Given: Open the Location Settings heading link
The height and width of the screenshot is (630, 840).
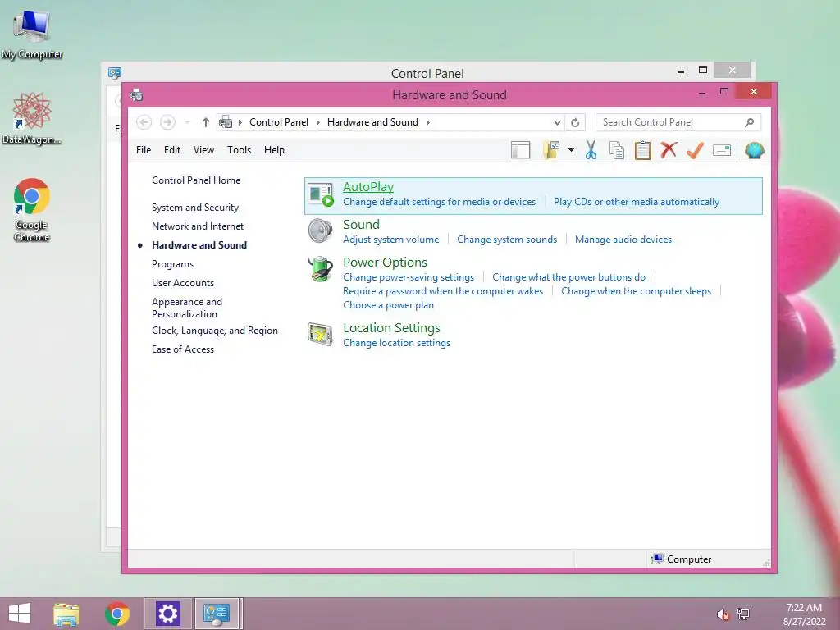Looking at the screenshot, I should tap(391, 328).
